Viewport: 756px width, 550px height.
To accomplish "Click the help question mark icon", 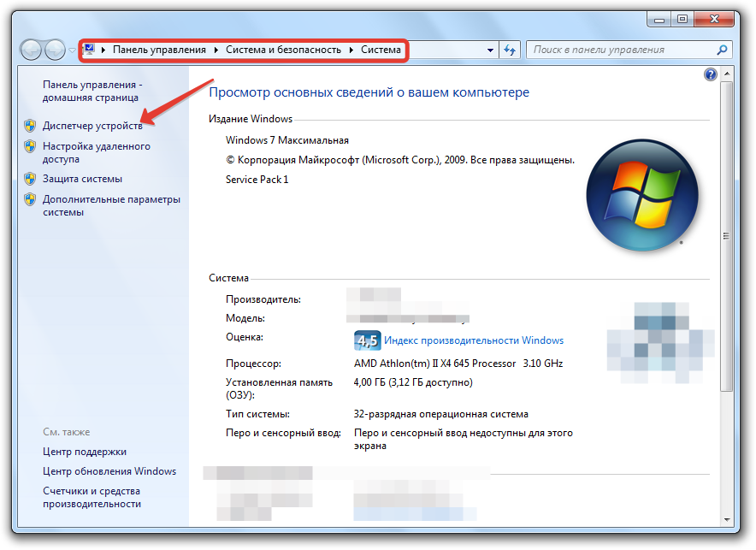I will [x=710, y=74].
